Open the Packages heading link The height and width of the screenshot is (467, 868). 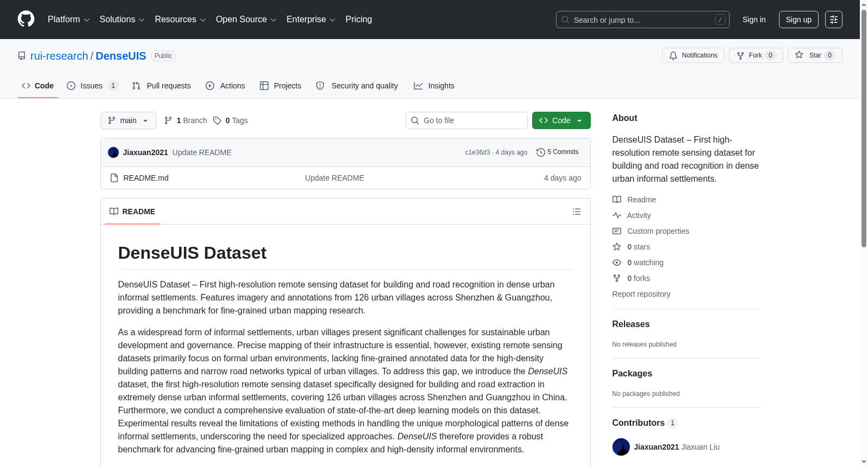click(632, 373)
